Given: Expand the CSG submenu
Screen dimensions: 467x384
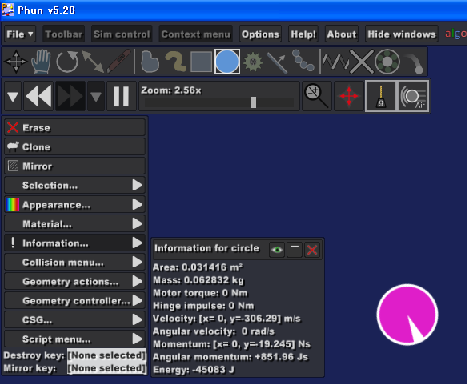Looking at the screenshot, I should (75, 320).
